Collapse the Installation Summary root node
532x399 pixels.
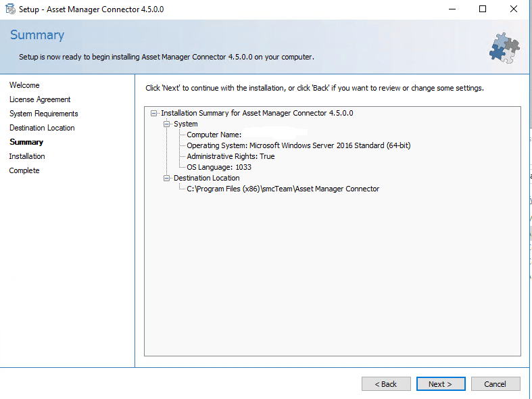[x=154, y=114]
